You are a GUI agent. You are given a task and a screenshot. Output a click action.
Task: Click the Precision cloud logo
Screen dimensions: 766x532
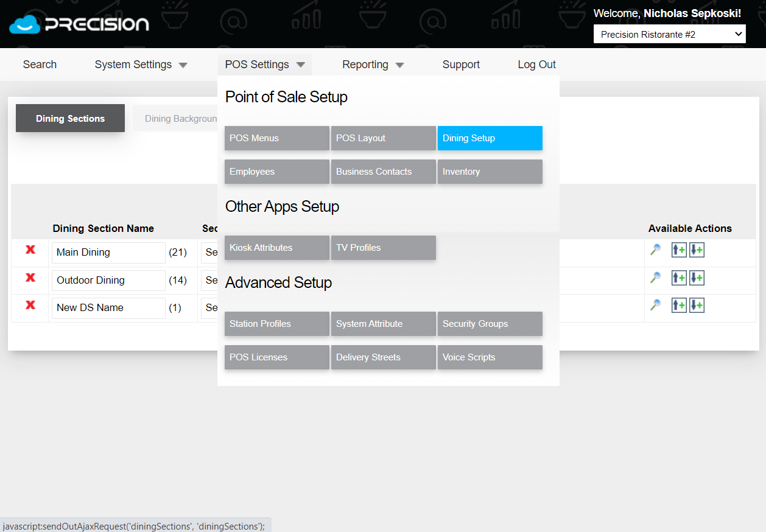pyautogui.click(x=79, y=24)
